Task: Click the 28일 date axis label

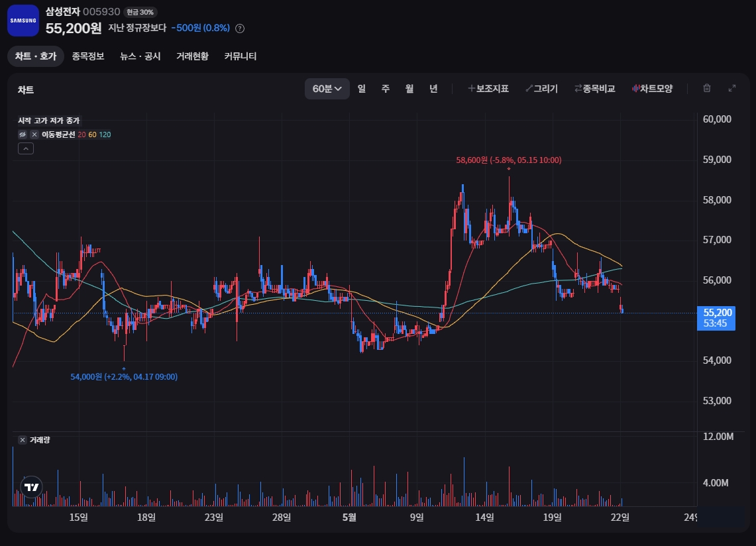Action: pyautogui.click(x=282, y=518)
